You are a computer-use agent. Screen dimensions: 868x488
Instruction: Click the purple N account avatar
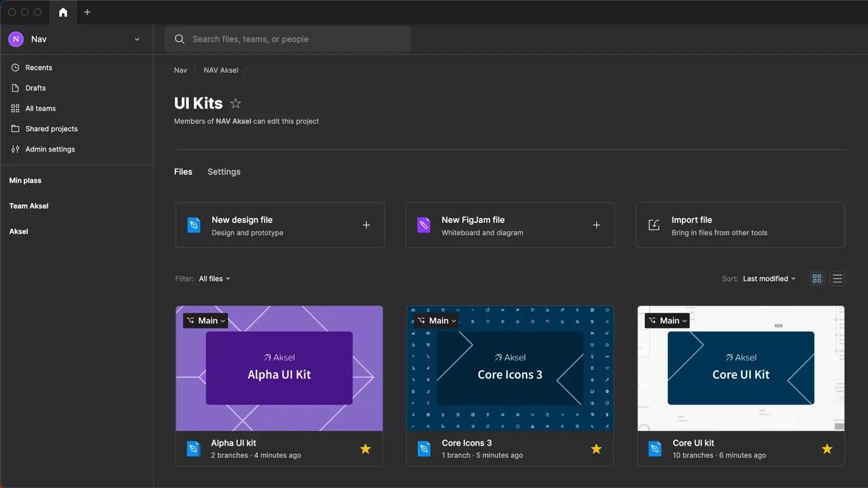[x=16, y=39]
